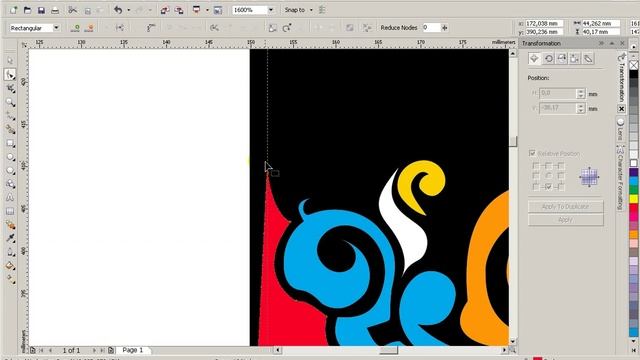Check the middle-left anchor point box
The image size is (640, 360).
coord(536,176)
